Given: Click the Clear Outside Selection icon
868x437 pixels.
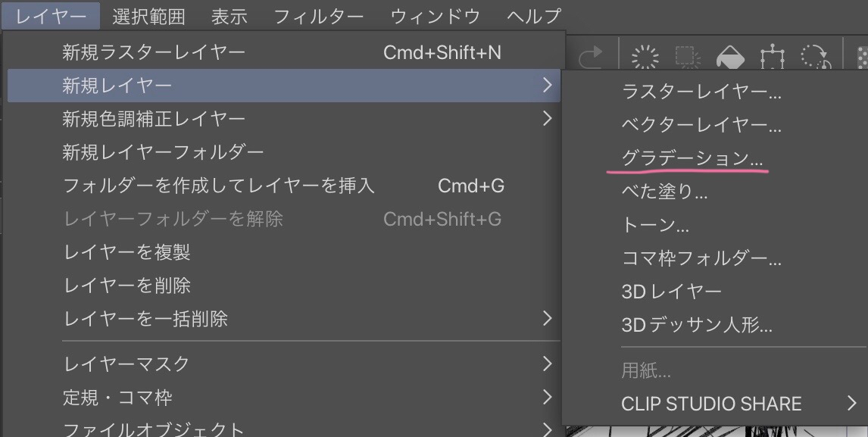Looking at the screenshot, I should coord(688,58).
